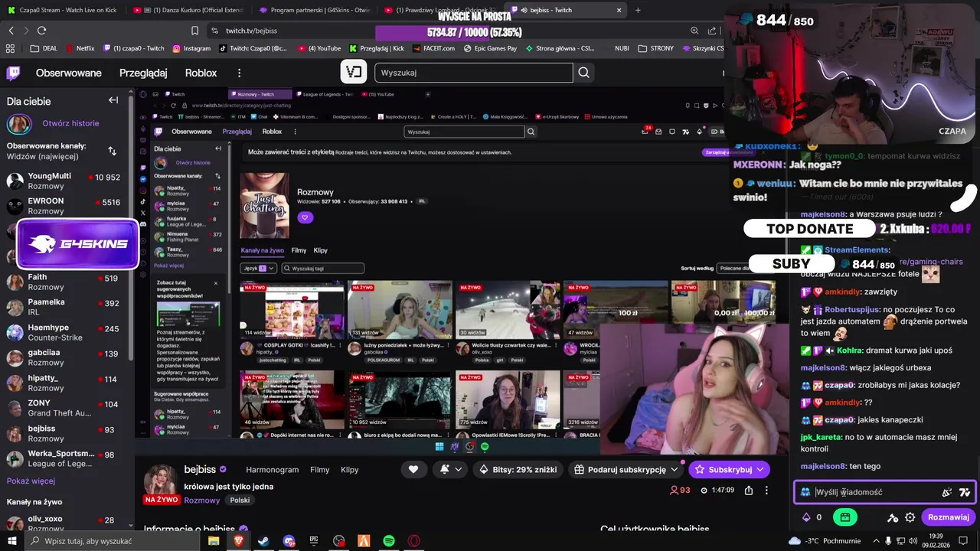This screenshot has width=980, height=551.
Task: Open Windows Start menu
Action: coord(14,540)
